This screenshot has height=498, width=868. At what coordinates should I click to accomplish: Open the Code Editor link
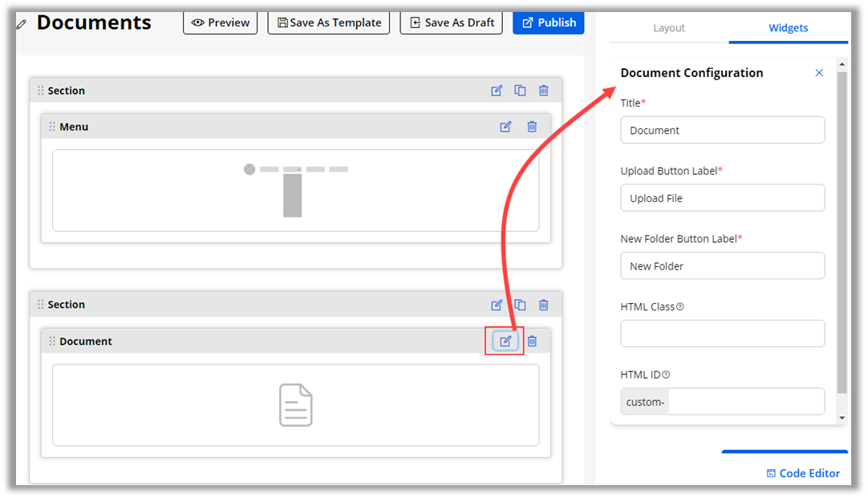(803, 473)
